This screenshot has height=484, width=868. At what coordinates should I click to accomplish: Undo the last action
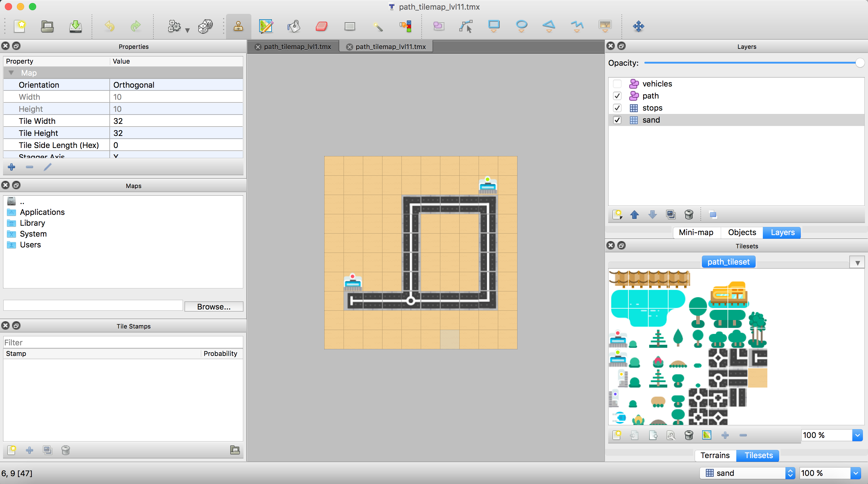click(109, 26)
